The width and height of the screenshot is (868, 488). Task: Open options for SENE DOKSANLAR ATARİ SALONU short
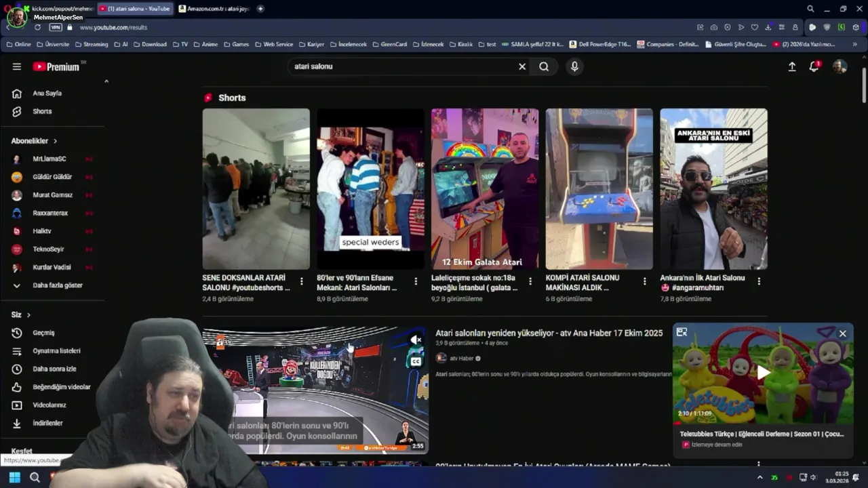point(301,281)
